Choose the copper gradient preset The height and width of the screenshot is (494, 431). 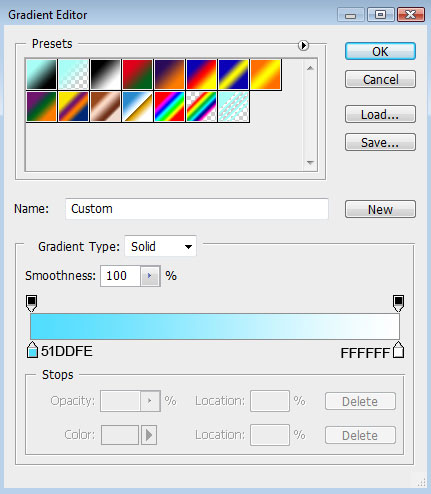(x=105, y=107)
